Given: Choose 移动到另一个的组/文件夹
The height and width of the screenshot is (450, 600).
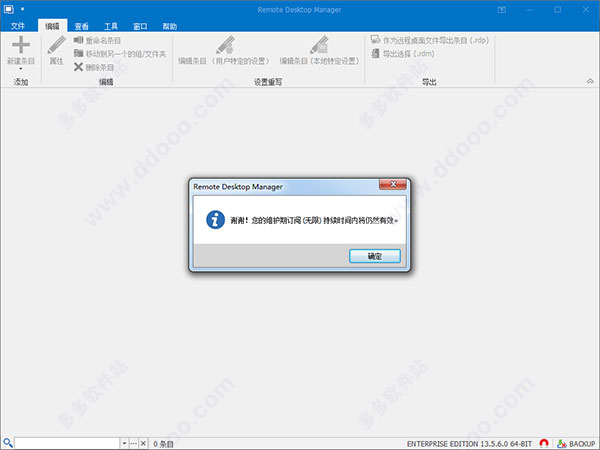Looking at the screenshot, I should click(x=120, y=54).
